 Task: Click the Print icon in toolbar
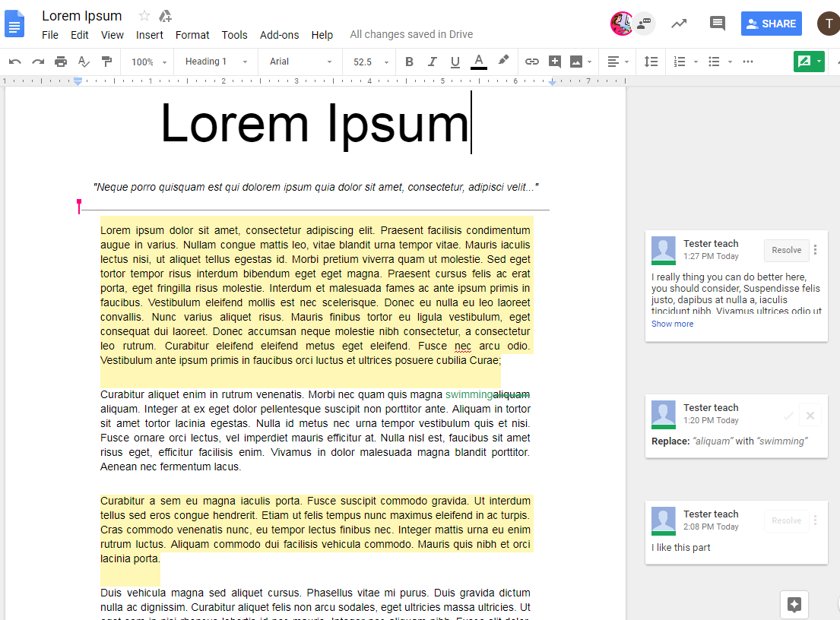[x=61, y=62]
